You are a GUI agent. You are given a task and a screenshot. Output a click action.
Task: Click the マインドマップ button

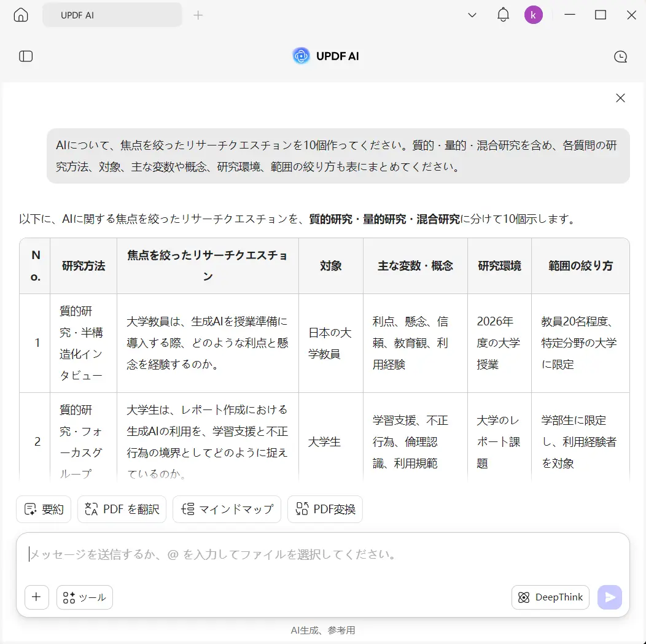[x=227, y=510]
